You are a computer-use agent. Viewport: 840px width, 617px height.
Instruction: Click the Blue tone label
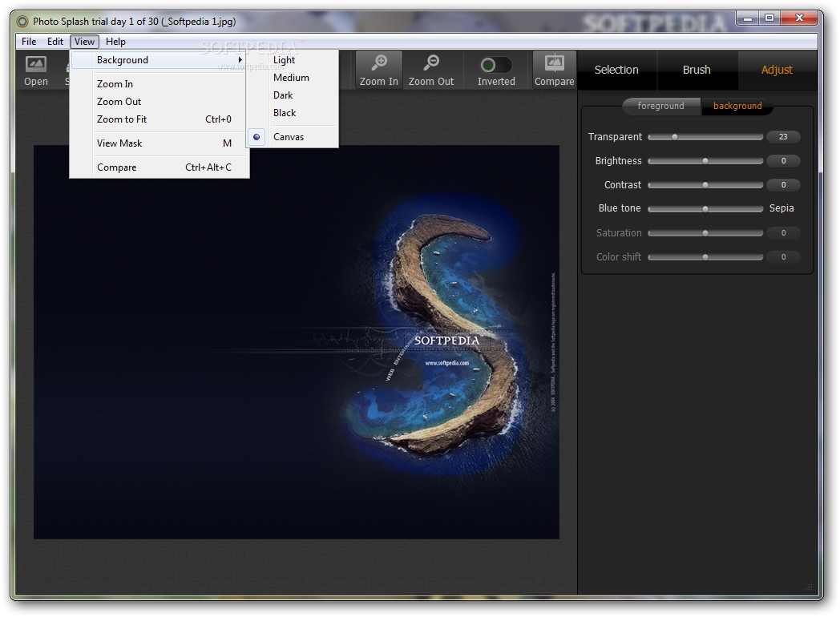click(620, 208)
